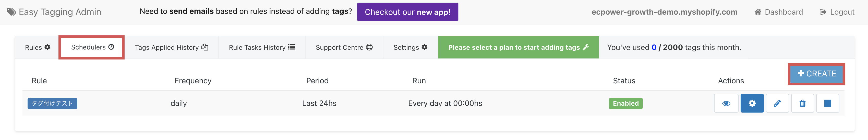
Task: Go to the Dashboard link
Action: point(778,12)
